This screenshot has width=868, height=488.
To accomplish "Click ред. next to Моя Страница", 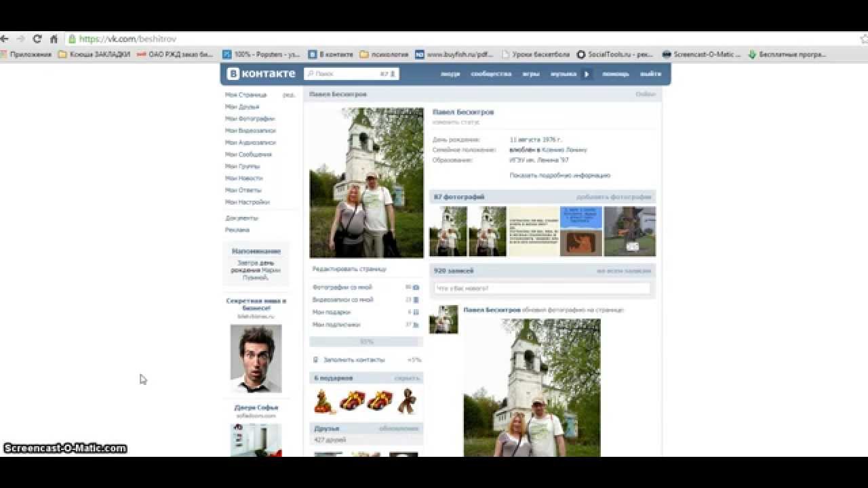I will (x=289, y=95).
